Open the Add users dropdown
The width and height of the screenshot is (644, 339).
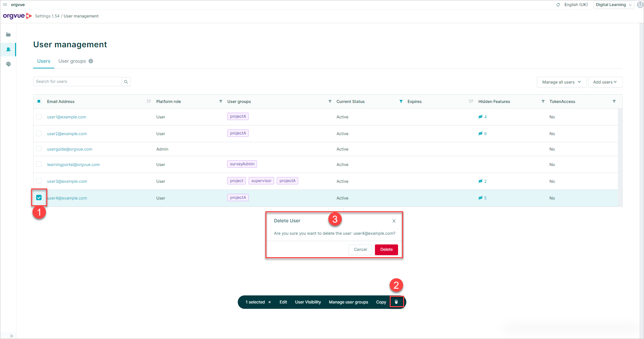[605, 82]
